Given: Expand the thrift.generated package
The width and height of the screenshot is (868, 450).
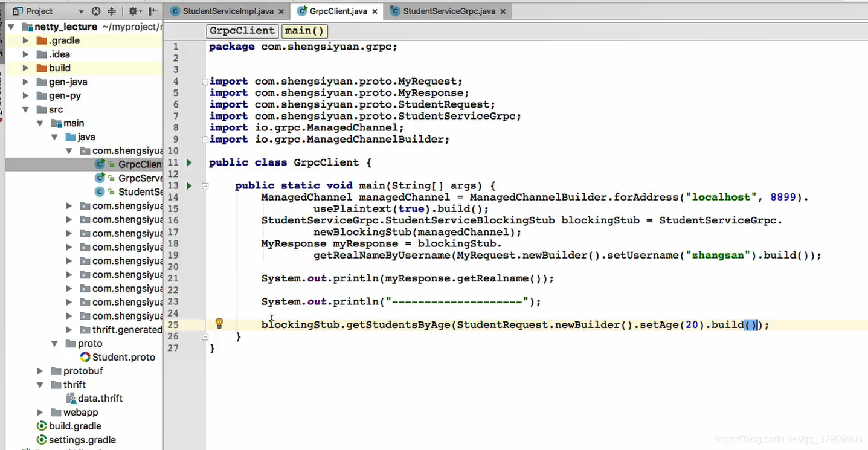Looking at the screenshot, I should (69, 330).
